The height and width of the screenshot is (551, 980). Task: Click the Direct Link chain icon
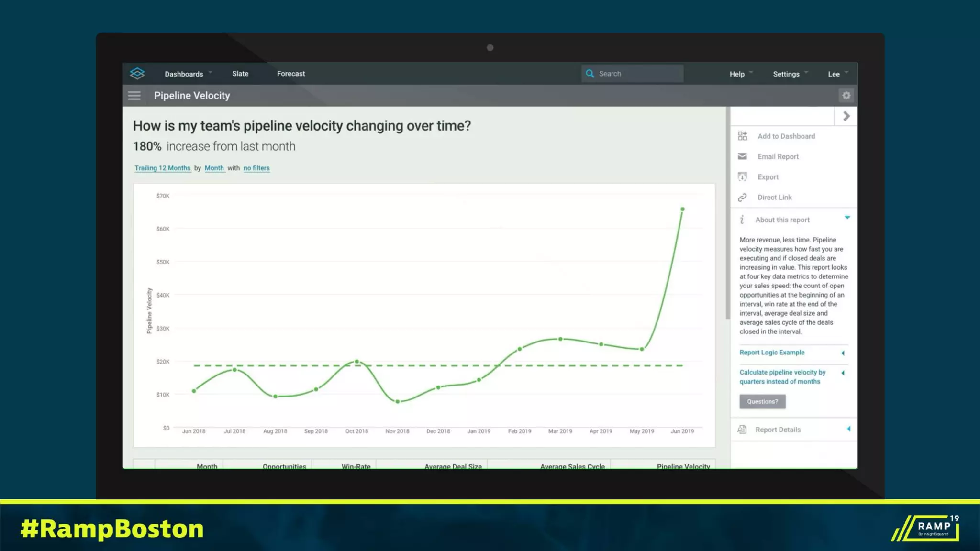(x=742, y=198)
